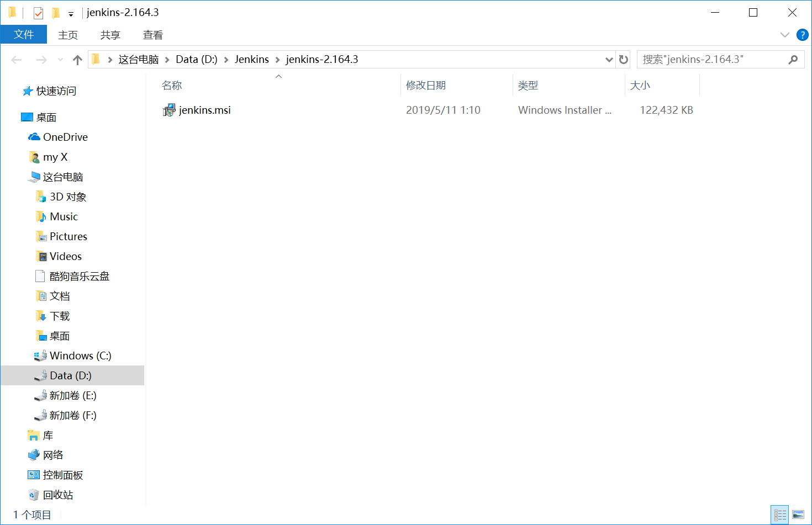Viewport: 812px width, 525px height.
Task: Click the OneDrive cloud icon
Action: click(34, 137)
